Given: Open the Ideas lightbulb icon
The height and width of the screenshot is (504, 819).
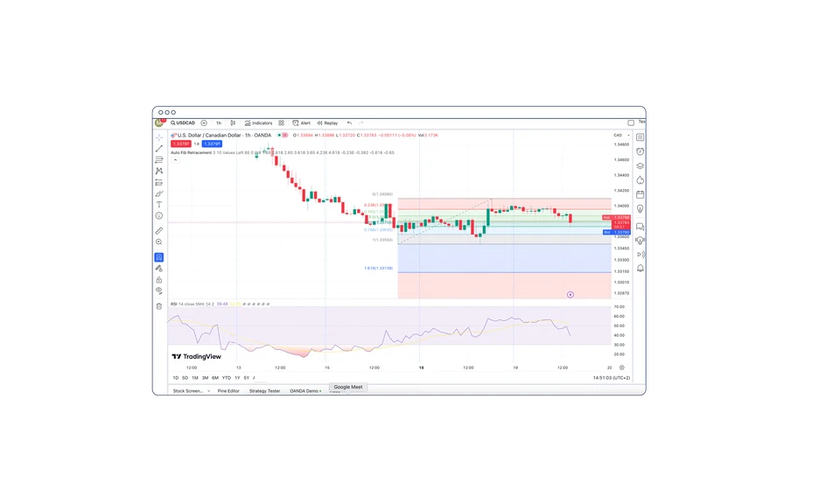Looking at the screenshot, I should 640,209.
